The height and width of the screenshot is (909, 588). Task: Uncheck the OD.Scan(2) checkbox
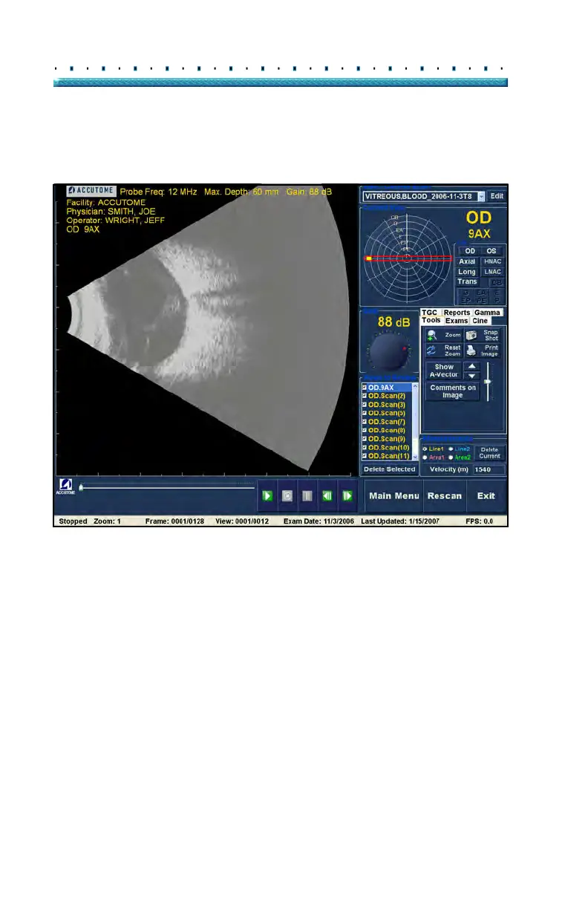tap(365, 397)
